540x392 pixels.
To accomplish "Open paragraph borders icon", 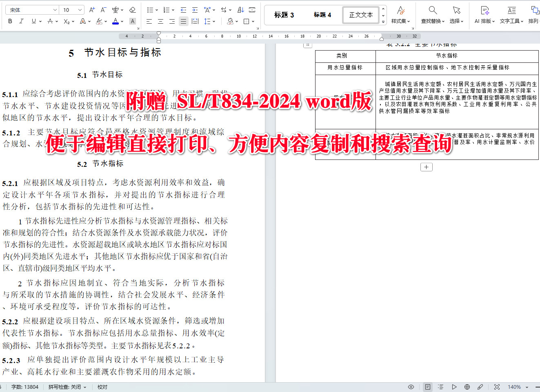I will (x=246, y=21).
